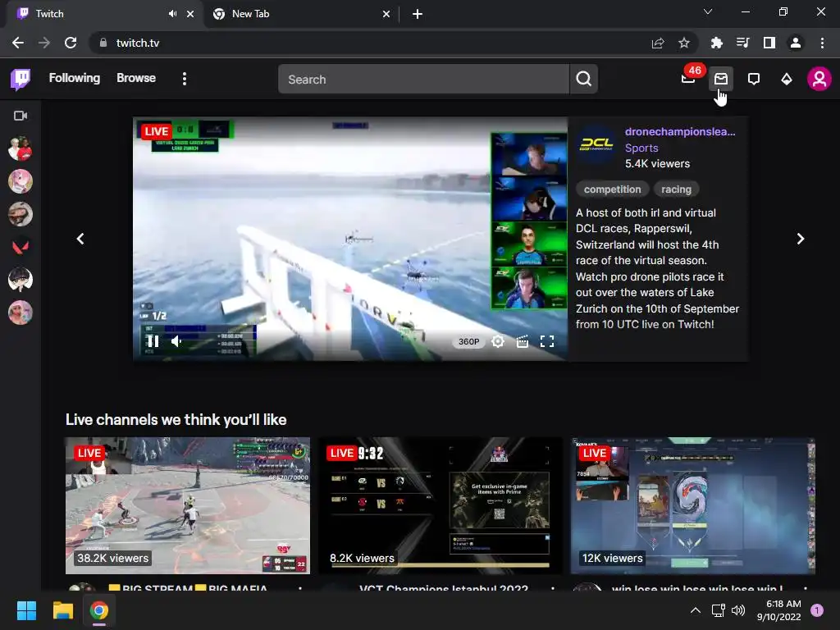Toggle Chrome side panel
The image size is (840, 630).
pyautogui.click(x=769, y=43)
